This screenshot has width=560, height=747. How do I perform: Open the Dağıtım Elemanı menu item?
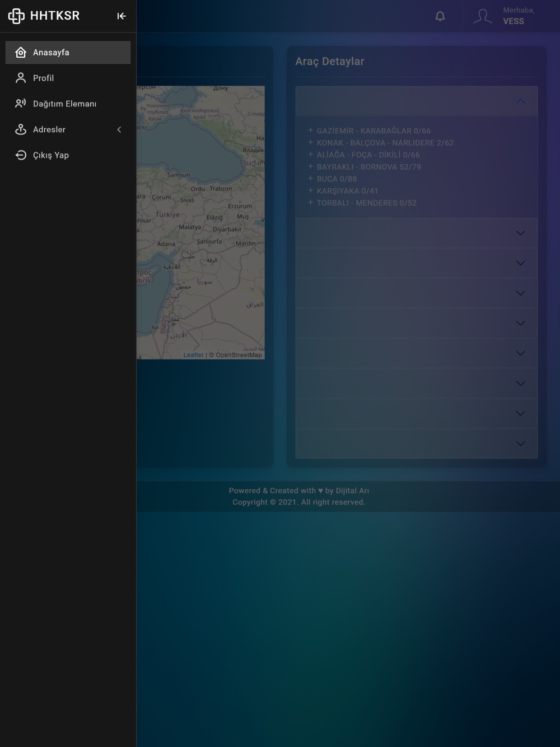click(x=64, y=104)
